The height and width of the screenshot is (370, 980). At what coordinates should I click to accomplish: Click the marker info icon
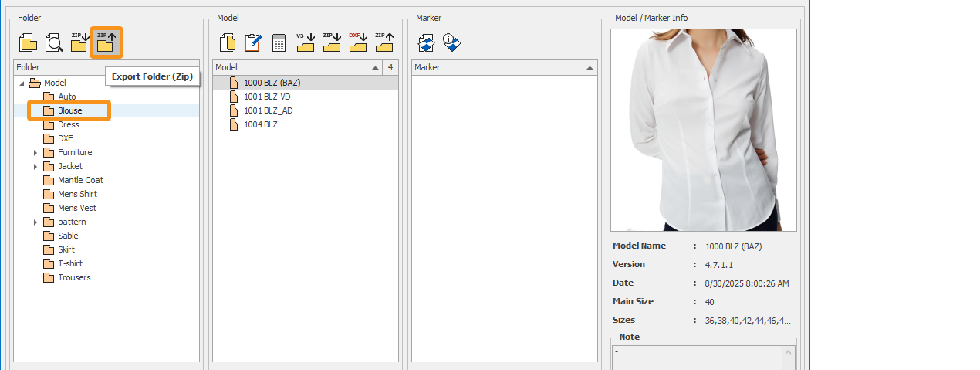[451, 43]
